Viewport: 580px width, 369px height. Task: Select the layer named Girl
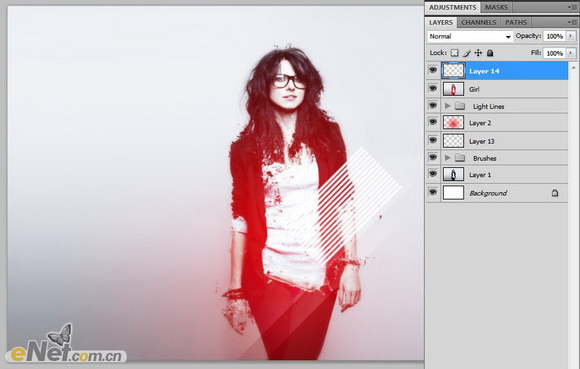[x=474, y=89]
